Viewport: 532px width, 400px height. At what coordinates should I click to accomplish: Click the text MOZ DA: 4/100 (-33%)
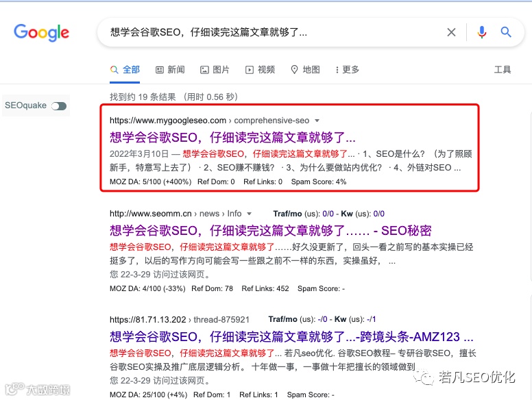[x=147, y=289]
